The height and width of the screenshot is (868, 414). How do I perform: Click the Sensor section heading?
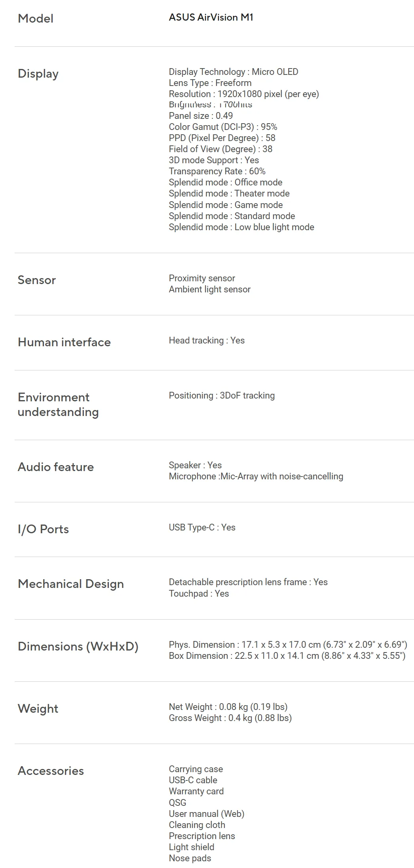pos(37,280)
